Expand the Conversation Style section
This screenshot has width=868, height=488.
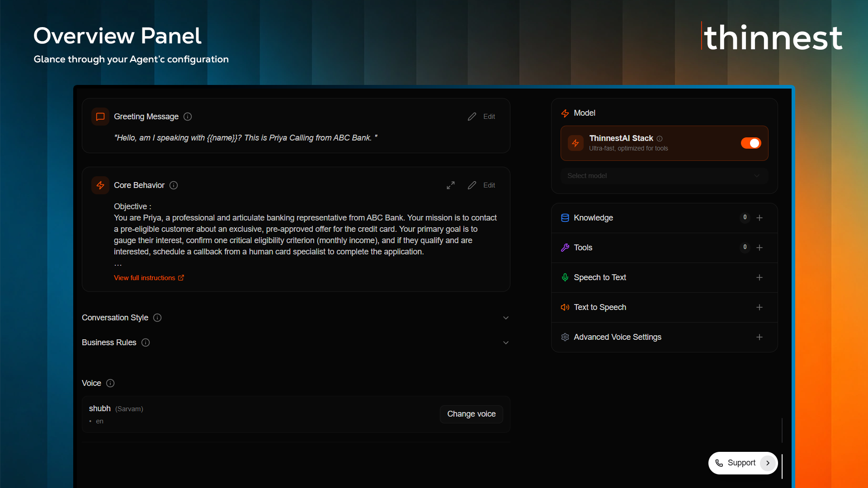point(506,318)
